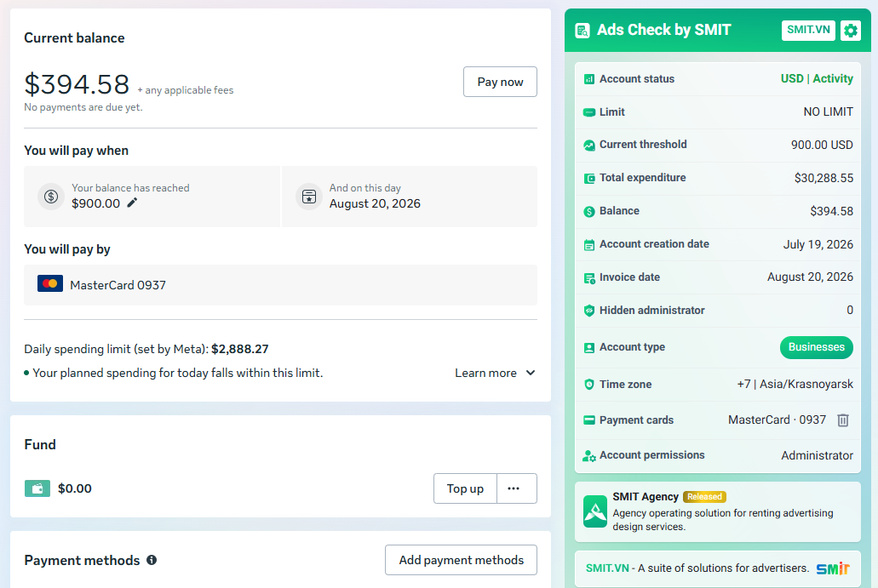
Task: Click the Account type person icon
Action: tap(589, 348)
